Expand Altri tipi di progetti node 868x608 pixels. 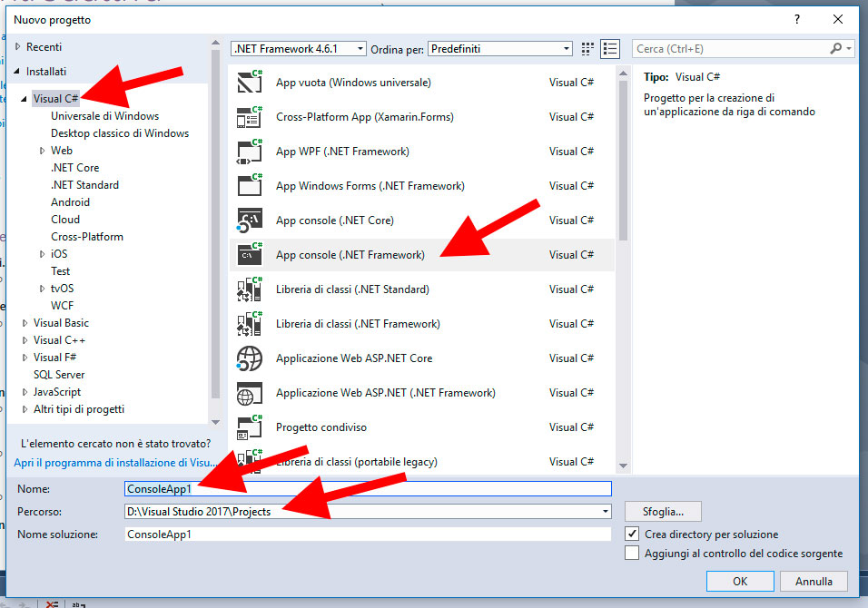[25, 409]
